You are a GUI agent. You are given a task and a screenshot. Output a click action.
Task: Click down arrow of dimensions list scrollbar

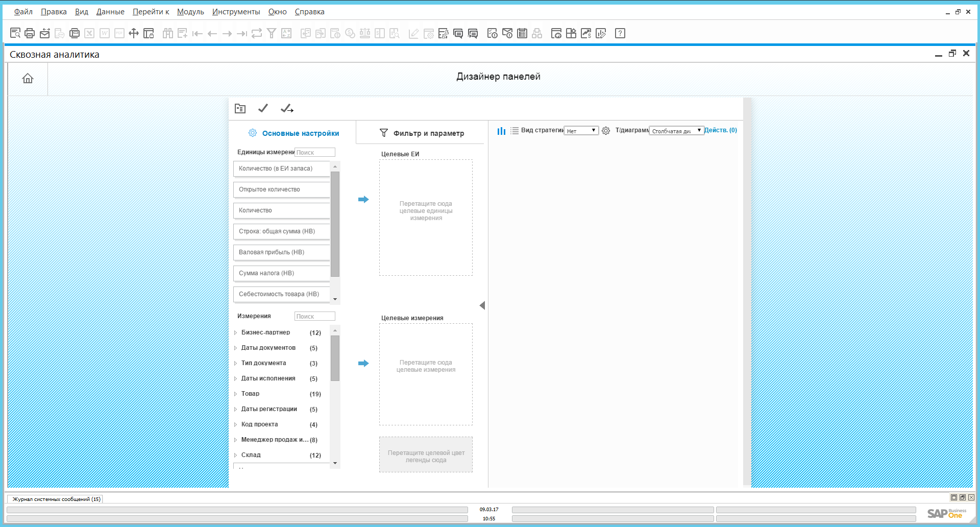(x=335, y=463)
